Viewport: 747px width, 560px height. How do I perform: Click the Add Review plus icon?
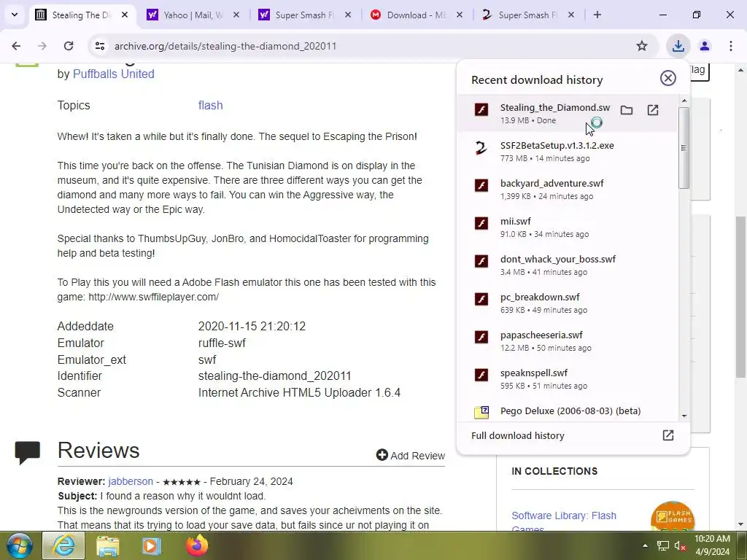(382, 455)
